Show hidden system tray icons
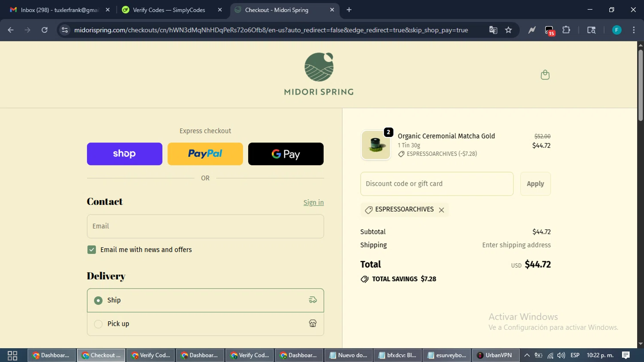 [x=527, y=356]
